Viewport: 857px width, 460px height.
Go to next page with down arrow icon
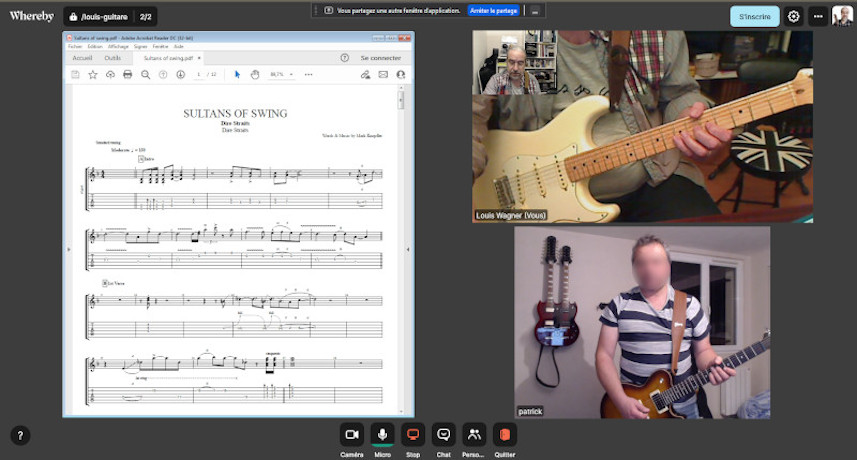click(x=180, y=74)
